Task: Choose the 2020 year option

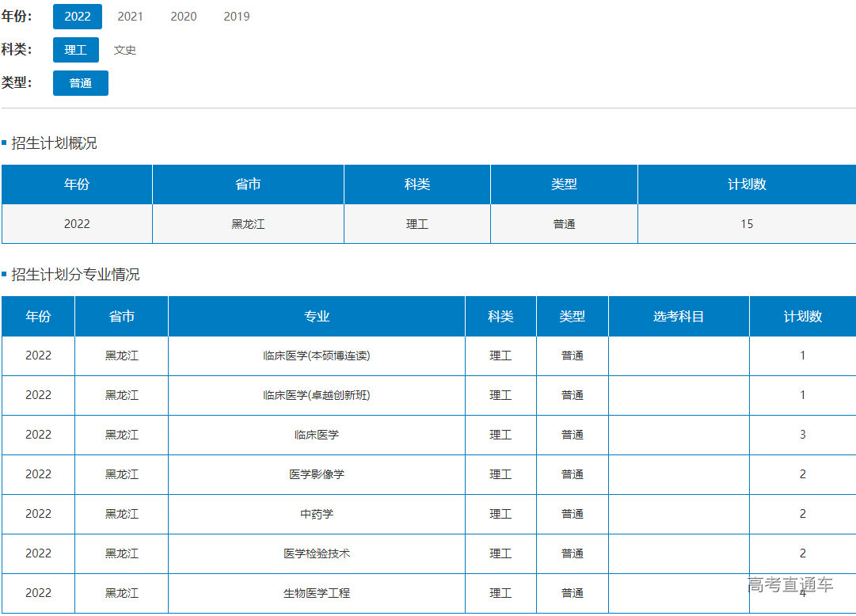Action: click(184, 17)
